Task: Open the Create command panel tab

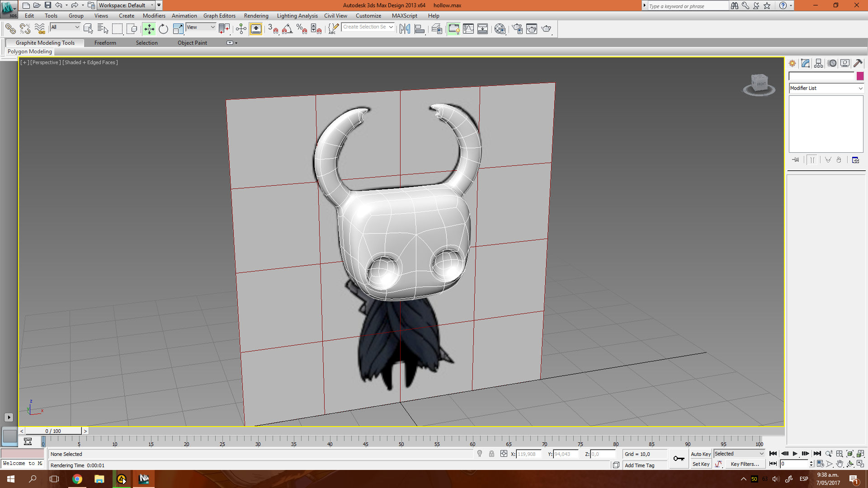Action: 793,63
